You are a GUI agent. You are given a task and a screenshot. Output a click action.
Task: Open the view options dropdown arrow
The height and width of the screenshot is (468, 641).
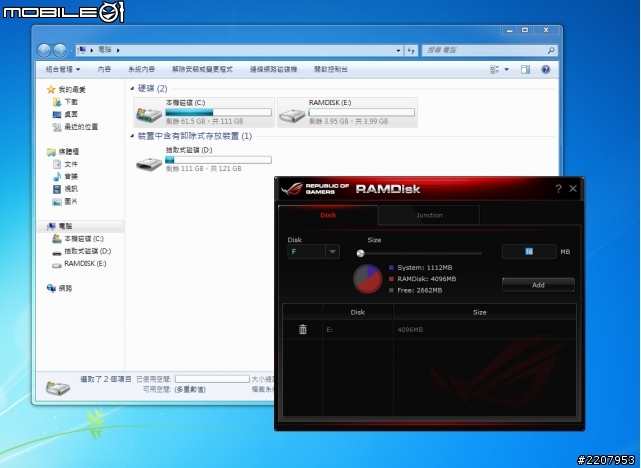[507, 69]
